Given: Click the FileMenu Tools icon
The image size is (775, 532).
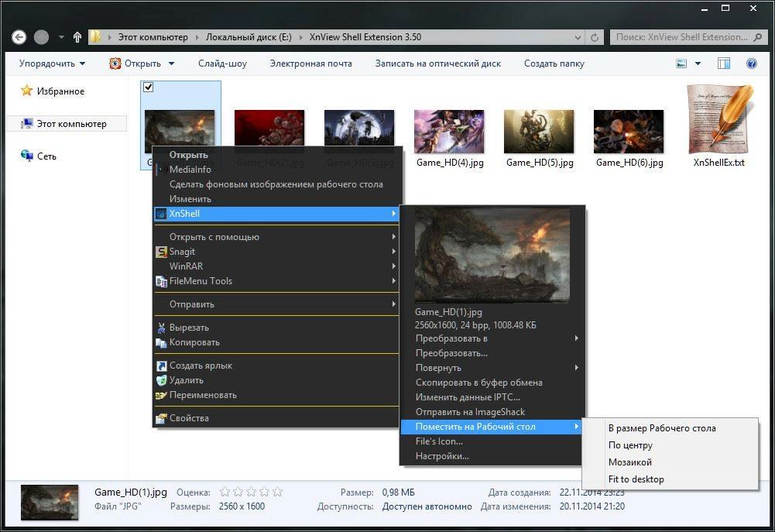Looking at the screenshot, I should click(161, 281).
